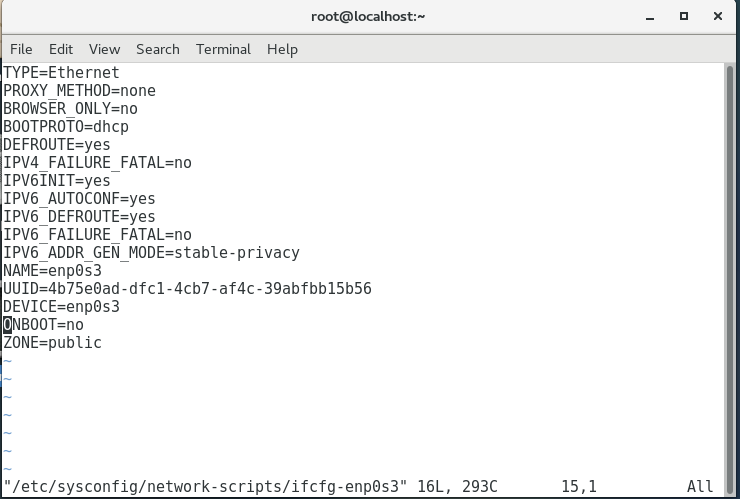Open the Search menu
The height and width of the screenshot is (499, 740).
tap(158, 49)
